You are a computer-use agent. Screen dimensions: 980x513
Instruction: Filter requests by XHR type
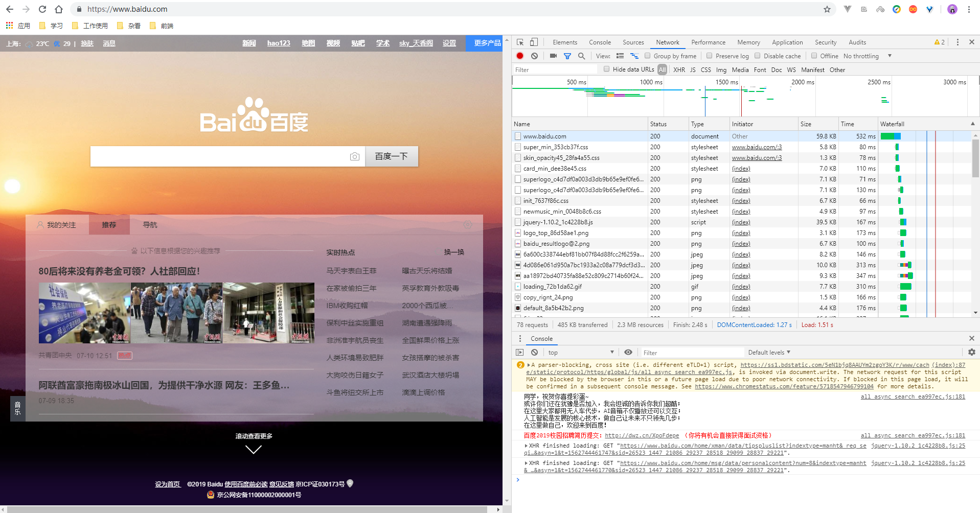click(x=679, y=69)
